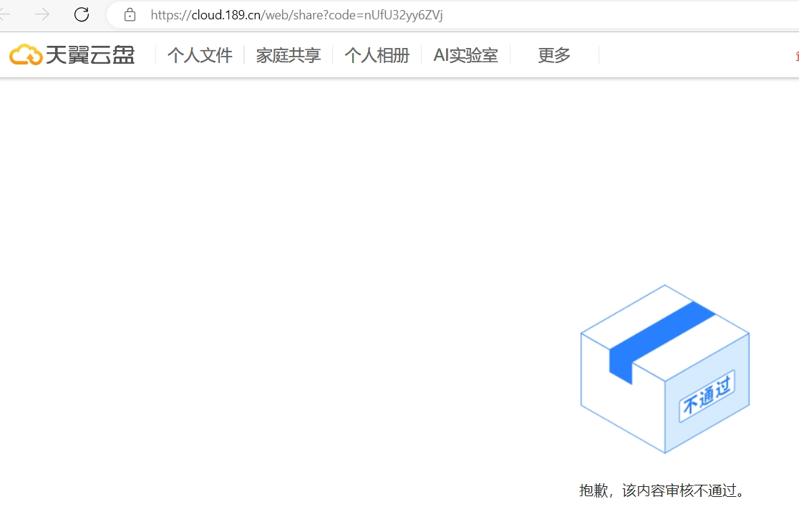Select the cloud.189.cn URL in address bar
The height and width of the screenshot is (532, 799).
[x=296, y=15]
